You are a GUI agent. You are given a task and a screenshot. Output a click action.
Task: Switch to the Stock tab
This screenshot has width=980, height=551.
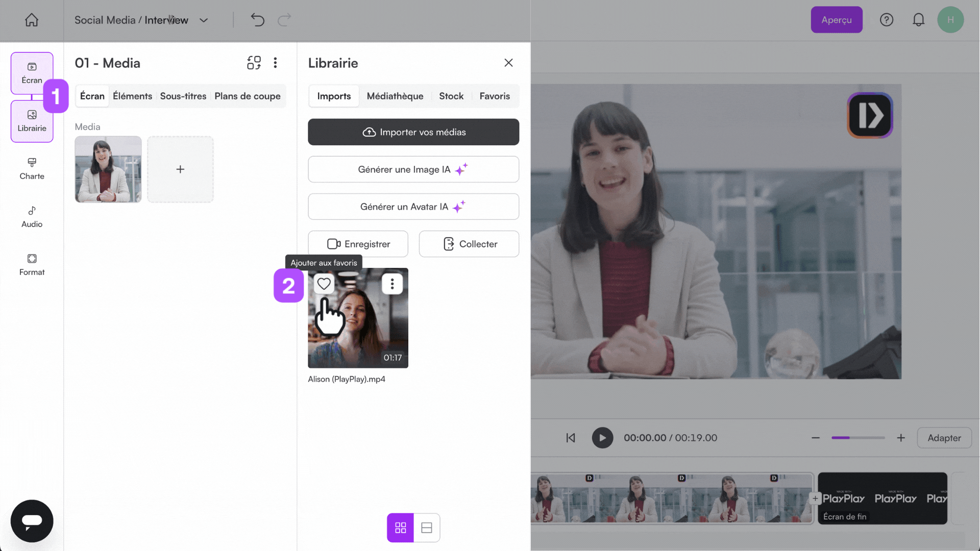coord(451,96)
